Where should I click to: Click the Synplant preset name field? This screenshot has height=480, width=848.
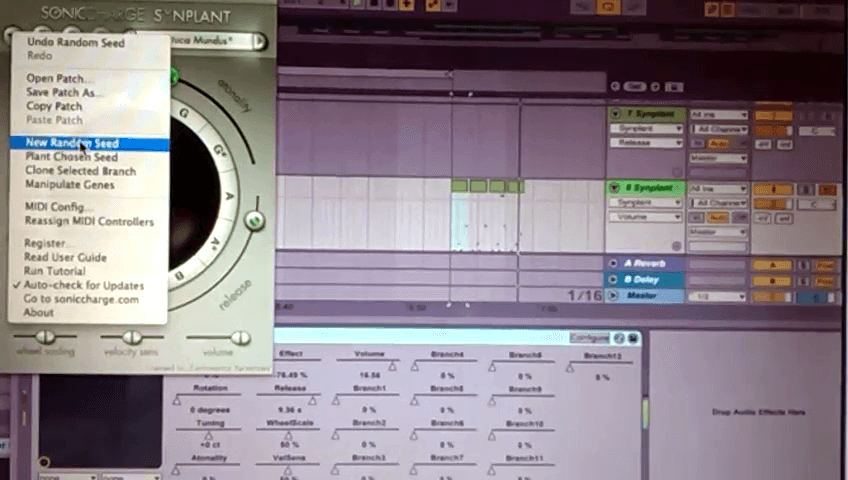point(212,41)
